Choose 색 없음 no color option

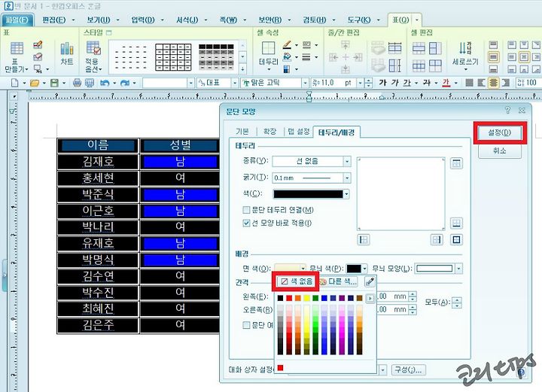297,281
